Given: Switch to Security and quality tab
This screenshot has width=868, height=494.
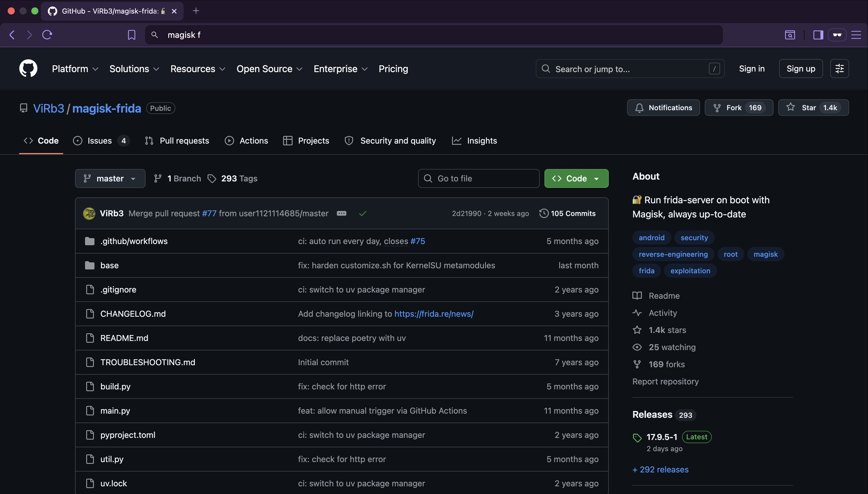Looking at the screenshot, I should pos(390,140).
